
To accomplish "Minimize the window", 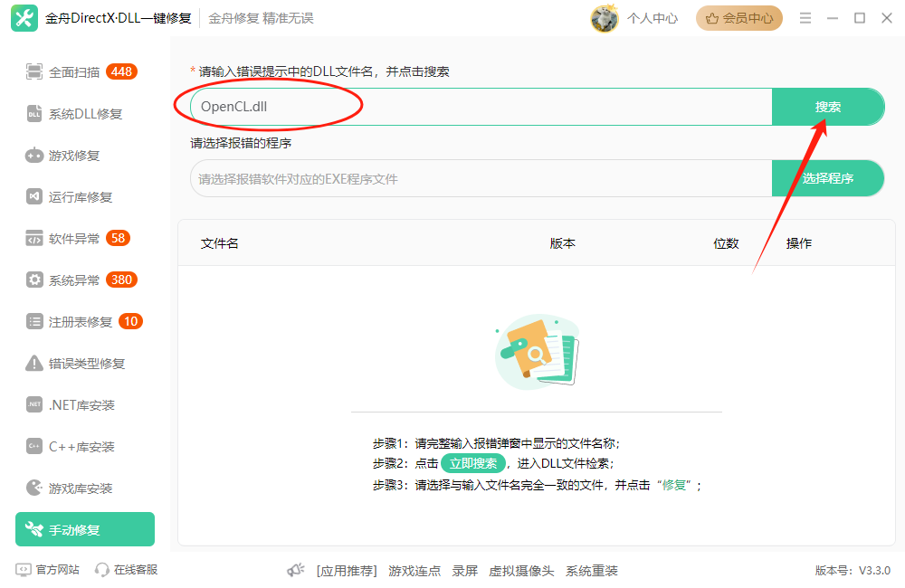I will click(x=833, y=18).
